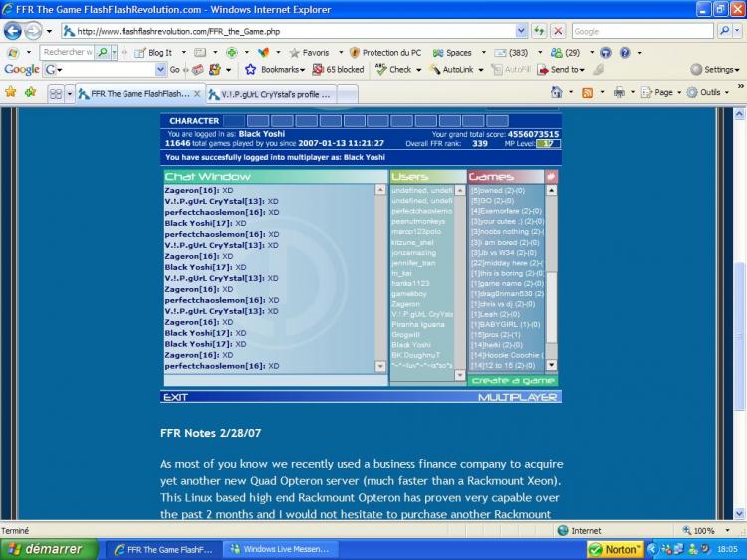Click the browser Back arrow button
747x560 pixels.
(x=12, y=31)
